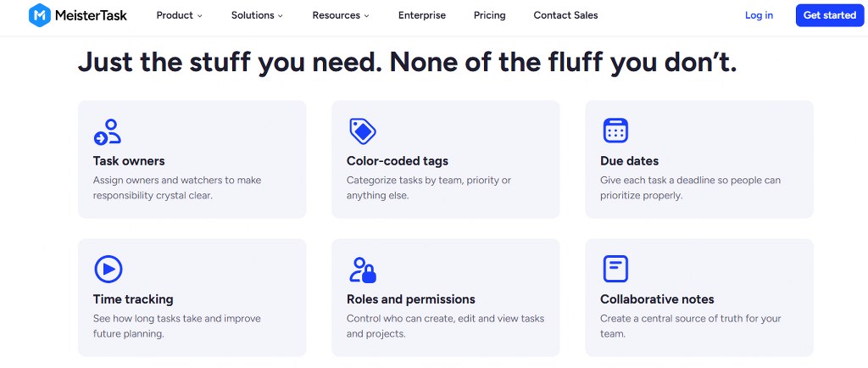Click the Task owners heading
This screenshot has width=868, height=368.
129,161
